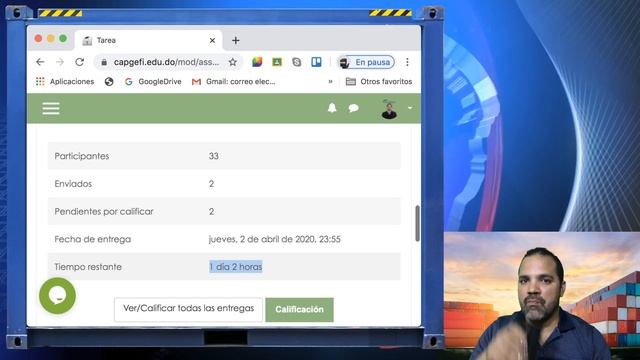Viewport: 640px width, 360px height.
Task: Click the Enviados label
Action: pos(73,184)
